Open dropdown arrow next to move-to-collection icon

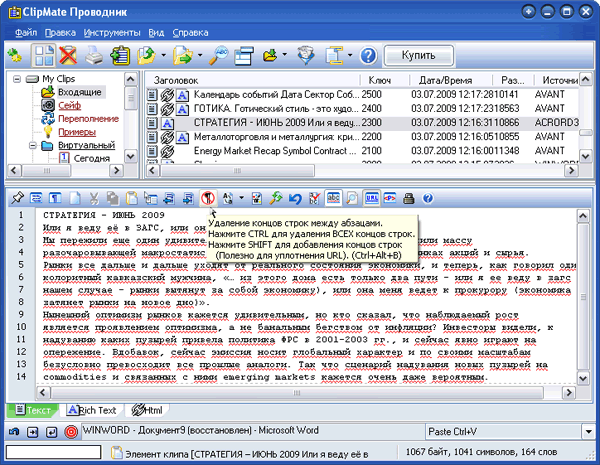[200, 55]
